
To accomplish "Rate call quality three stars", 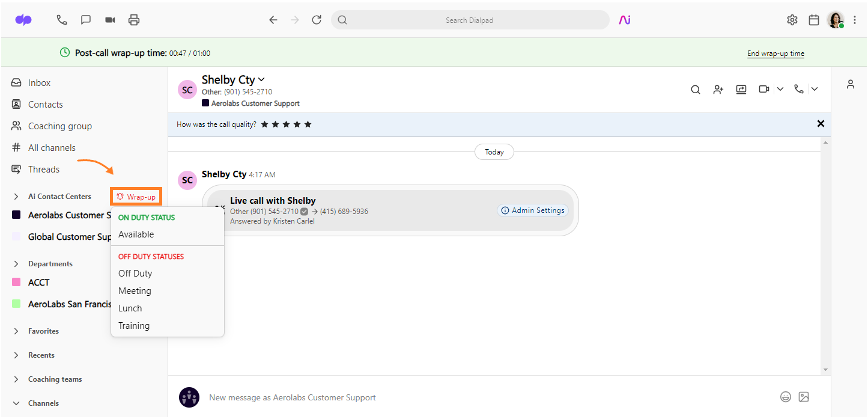I will (287, 124).
